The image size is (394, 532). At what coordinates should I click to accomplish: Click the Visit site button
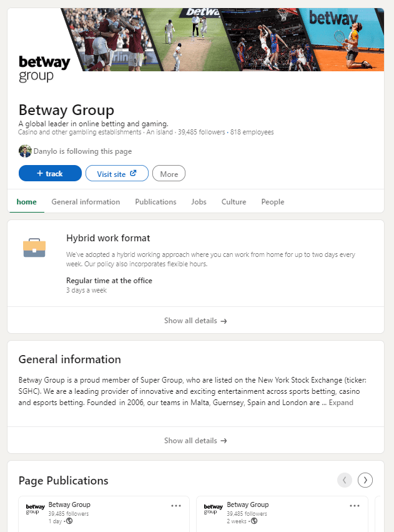pos(117,174)
